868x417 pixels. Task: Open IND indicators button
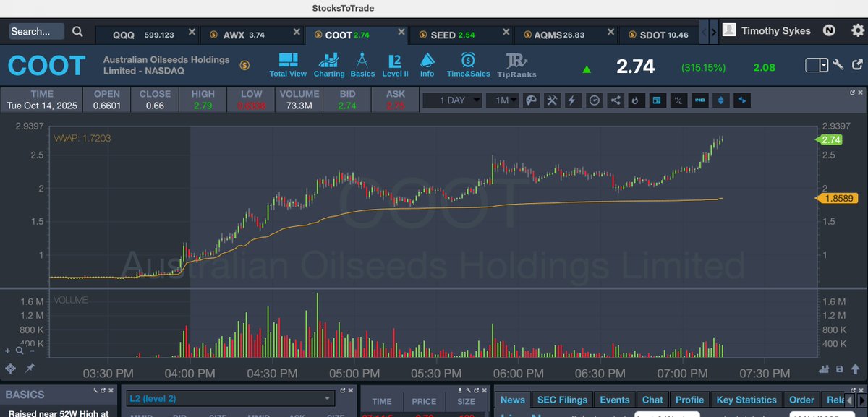699,100
